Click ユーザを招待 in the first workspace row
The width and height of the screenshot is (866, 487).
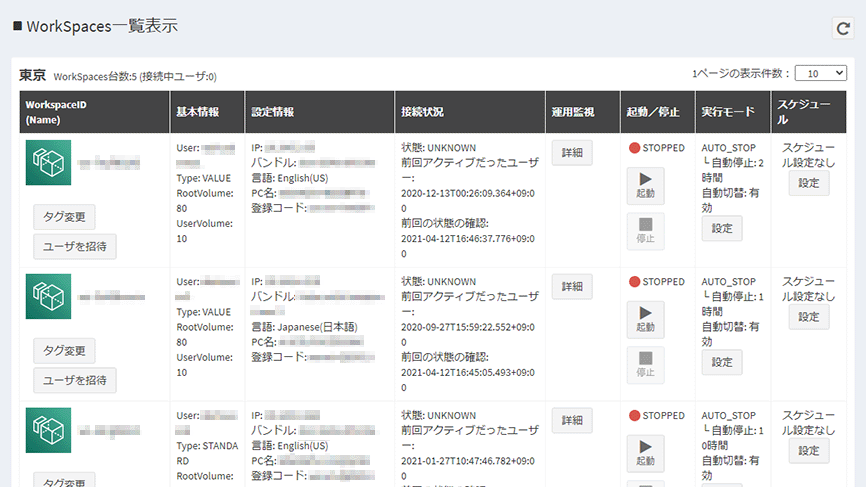[75, 246]
